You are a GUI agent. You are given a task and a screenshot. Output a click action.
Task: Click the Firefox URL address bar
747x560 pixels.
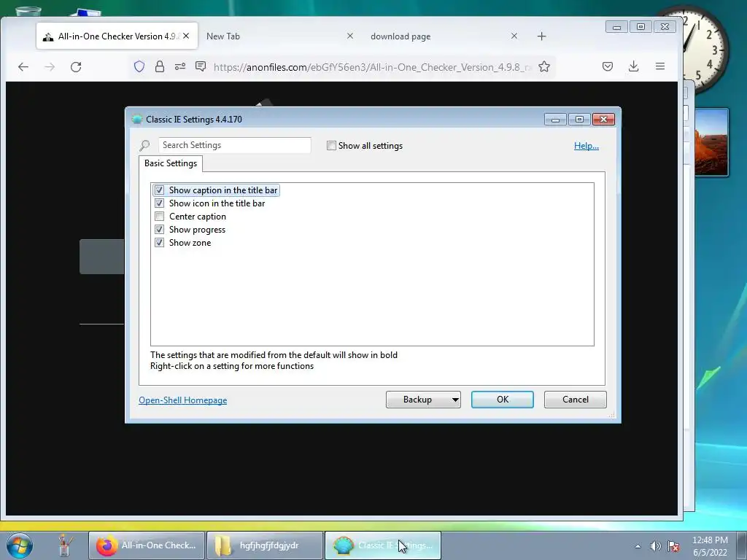371,67
